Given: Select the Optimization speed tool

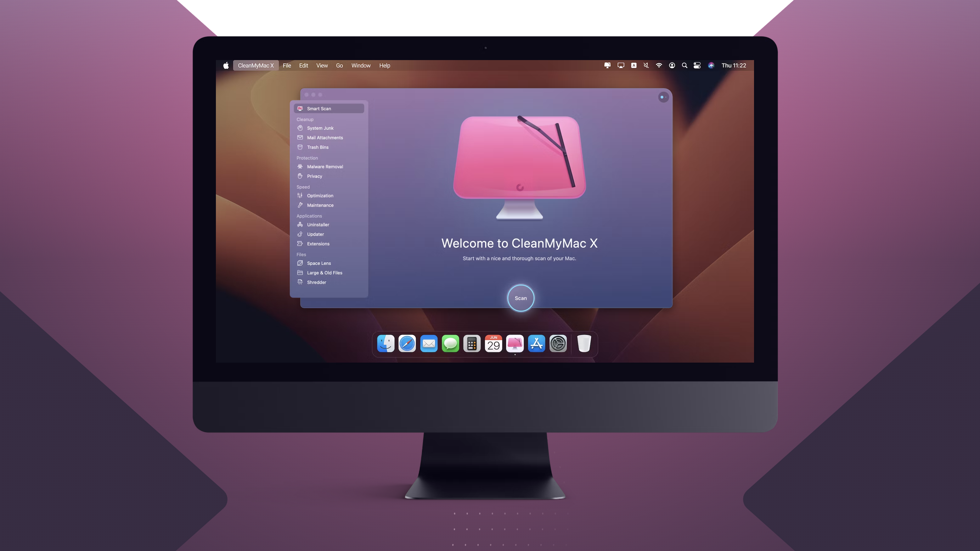Looking at the screenshot, I should click(320, 195).
